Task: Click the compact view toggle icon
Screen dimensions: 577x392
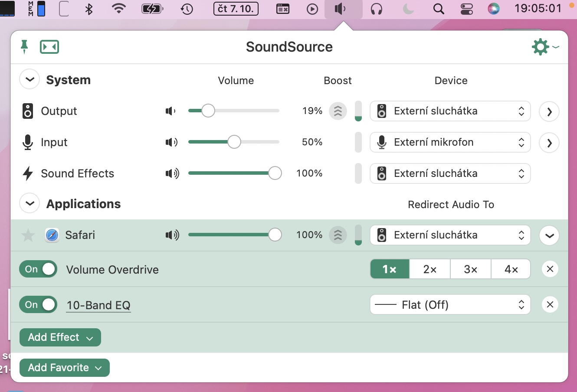Action: pyautogui.click(x=49, y=47)
